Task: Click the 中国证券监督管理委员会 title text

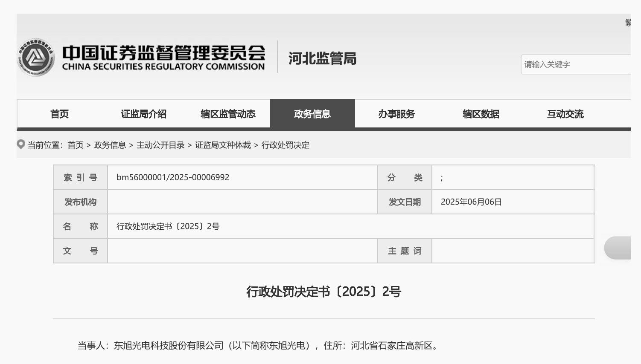Action: (x=163, y=53)
